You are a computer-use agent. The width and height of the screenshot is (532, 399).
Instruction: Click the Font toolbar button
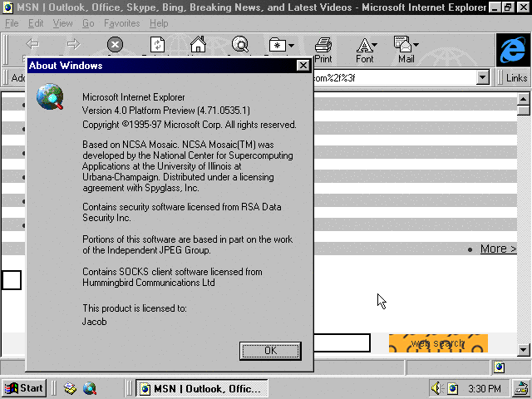[364, 50]
